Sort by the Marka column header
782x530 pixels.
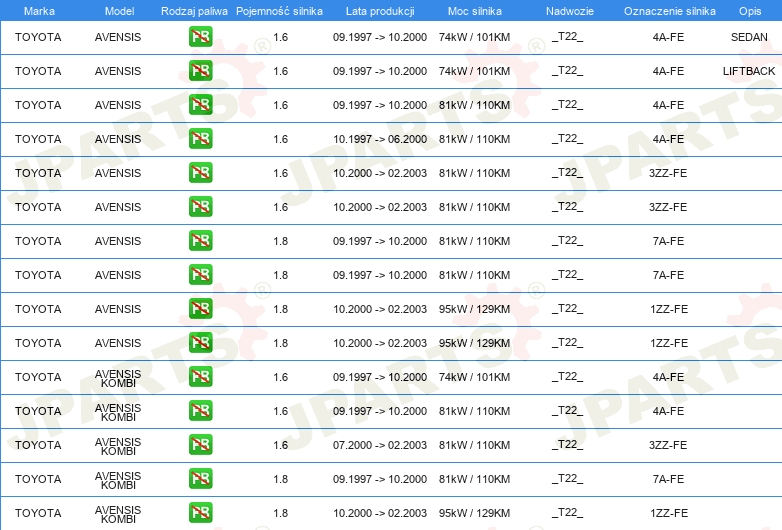click(39, 11)
